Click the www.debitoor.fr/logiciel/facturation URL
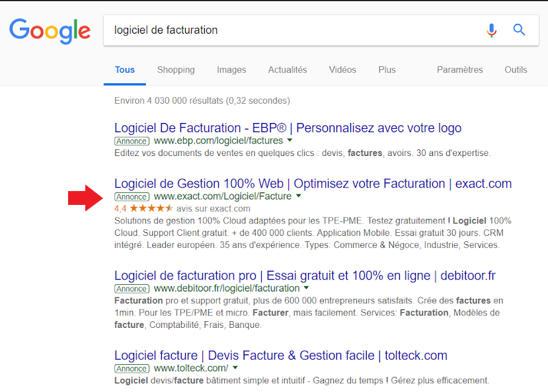The height and width of the screenshot is (392, 548). tap(227, 289)
